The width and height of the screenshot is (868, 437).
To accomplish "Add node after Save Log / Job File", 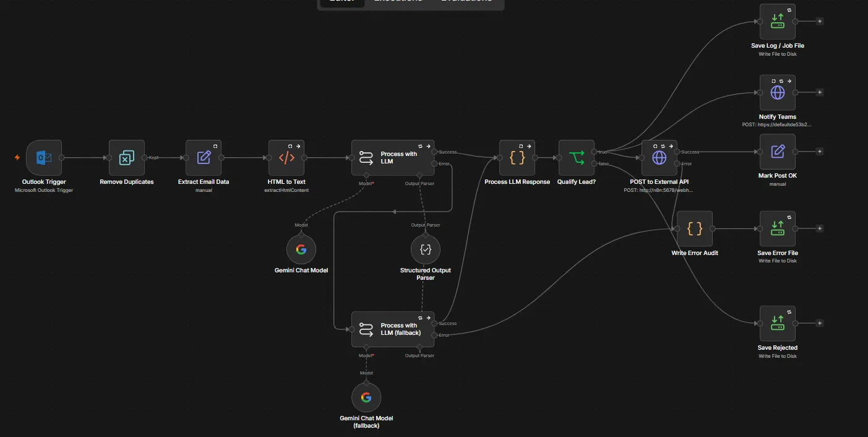I will coord(820,21).
